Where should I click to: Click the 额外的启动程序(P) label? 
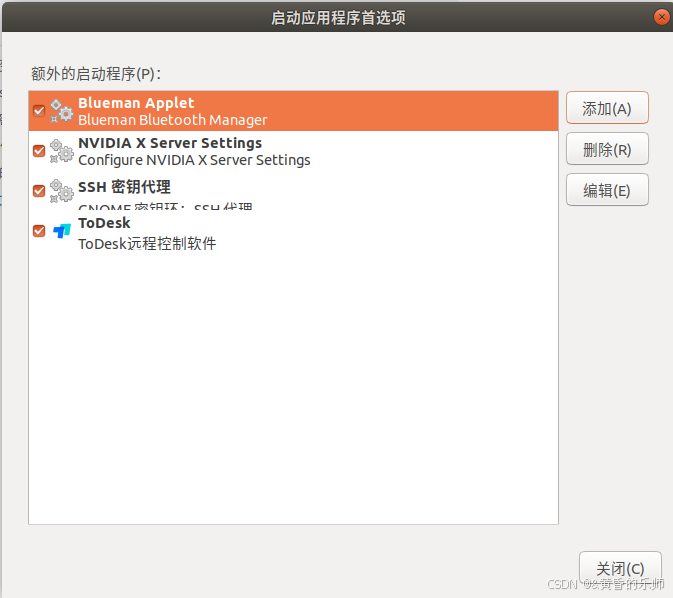point(96,74)
